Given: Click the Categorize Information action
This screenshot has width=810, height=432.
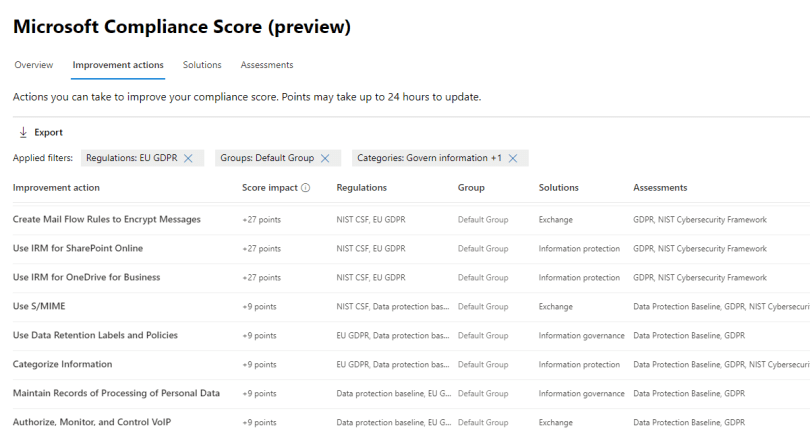Looking at the screenshot, I should point(62,364).
